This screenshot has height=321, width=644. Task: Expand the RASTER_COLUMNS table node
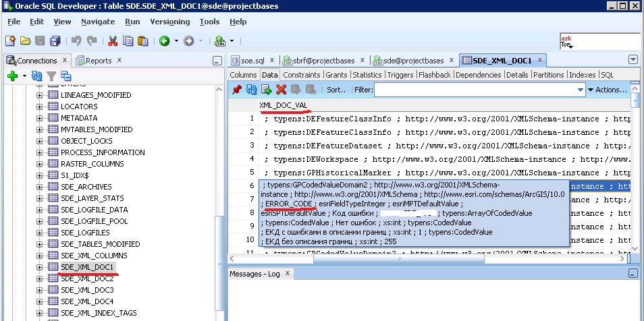pos(39,164)
